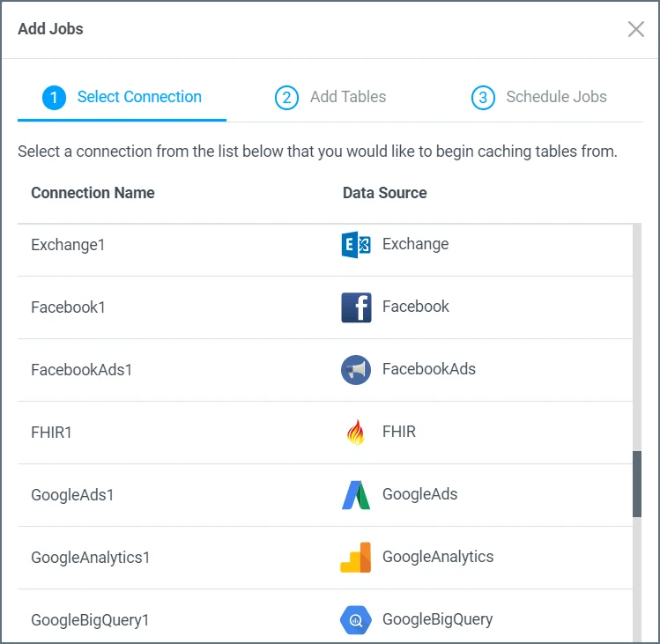Viewport: 660px width, 644px height.
Task: Click the Connection Name column header
Action: click(93, 193)
